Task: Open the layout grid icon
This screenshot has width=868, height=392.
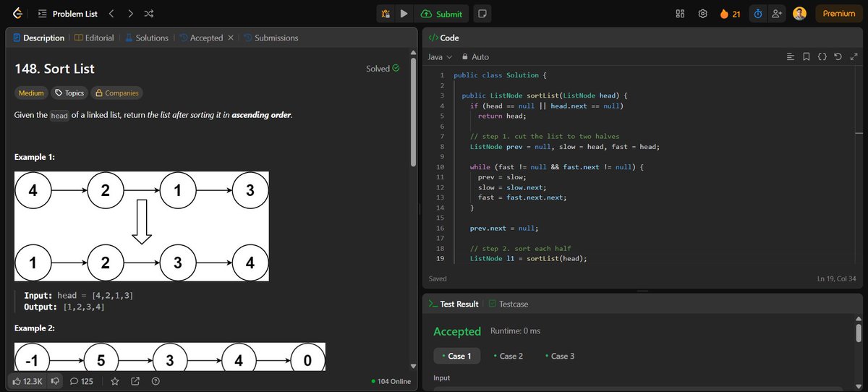Action: point(680,14)
